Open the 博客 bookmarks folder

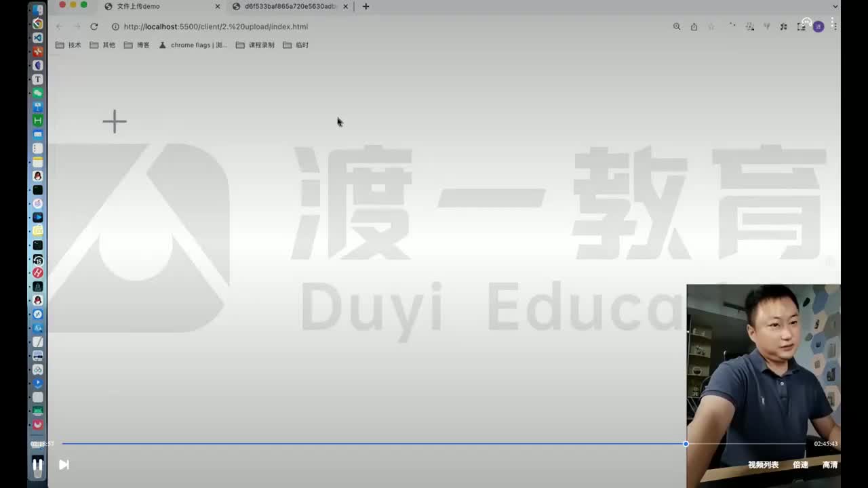click(137, 45)
